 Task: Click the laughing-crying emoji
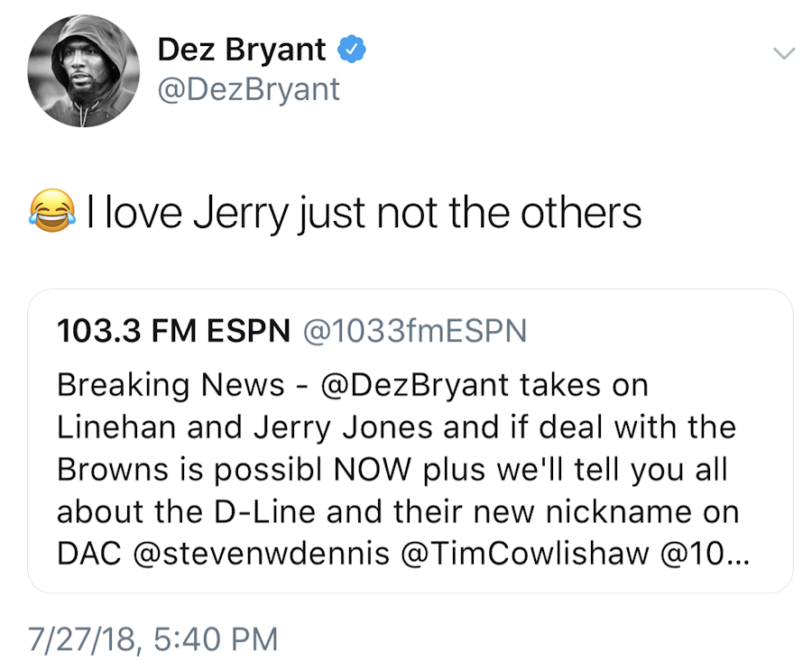(52, 213)
